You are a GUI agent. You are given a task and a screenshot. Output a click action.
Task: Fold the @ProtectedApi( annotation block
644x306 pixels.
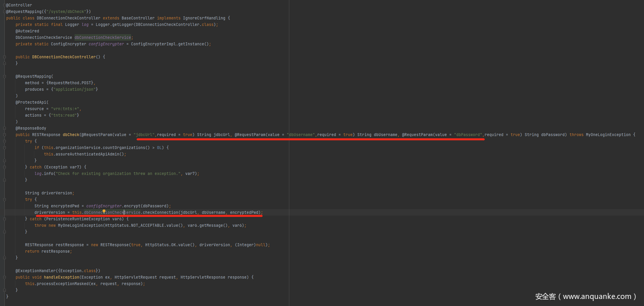[x=4, y=102]
